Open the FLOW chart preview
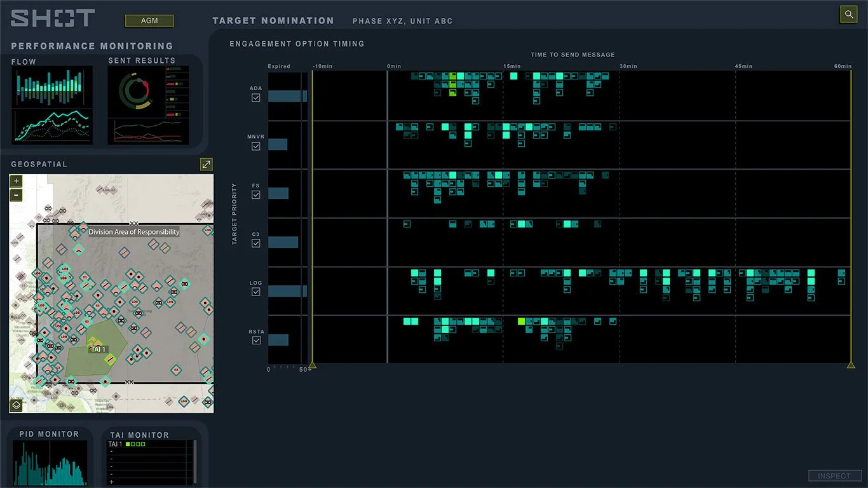This screenshot has width=868, height=488. coord(52,104)
